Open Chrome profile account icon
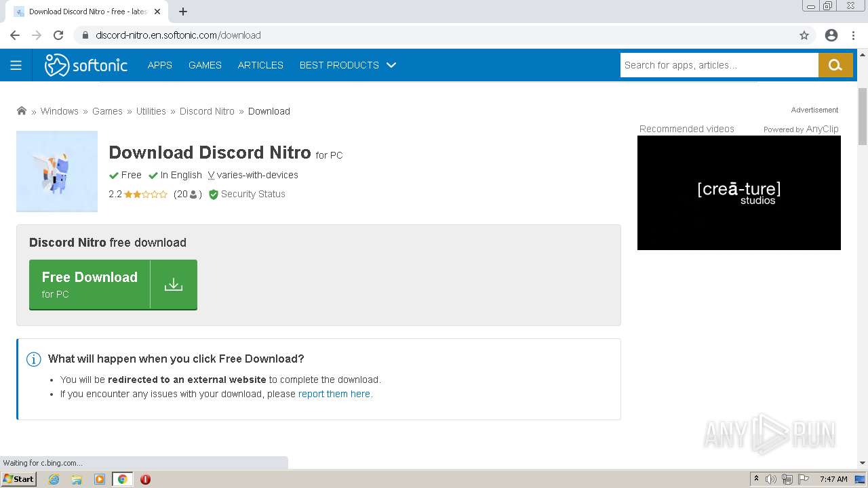Screen dimensions: 868x488 [831, 35]
